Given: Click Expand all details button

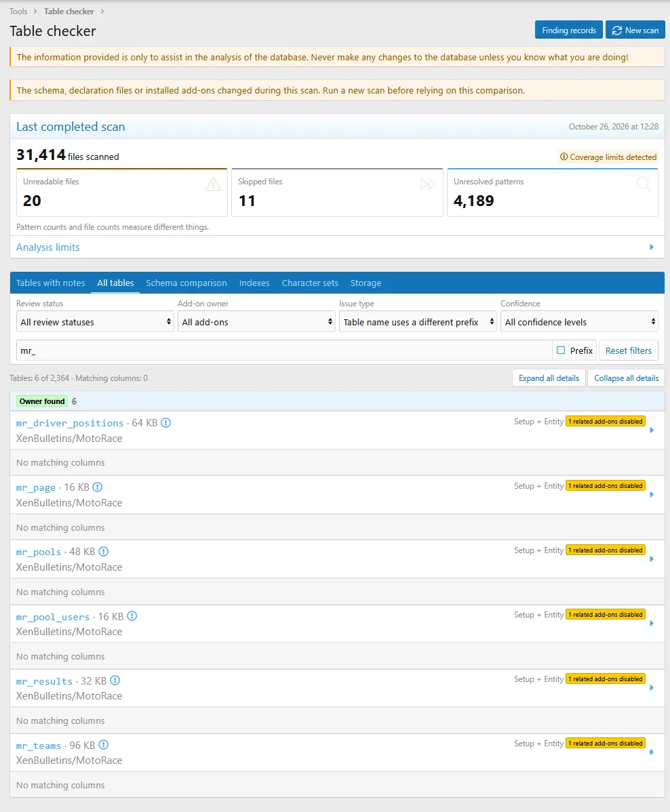Looking at the screenshot, I should (x=549, y=378).
